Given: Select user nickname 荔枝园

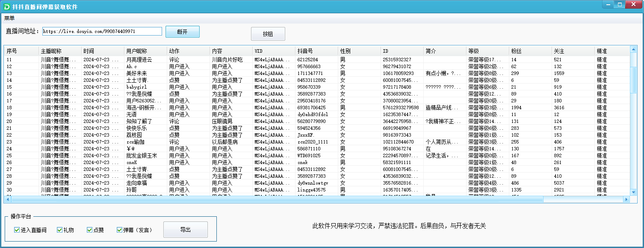Looking at the screenshot, I should [x=134, y=135].
